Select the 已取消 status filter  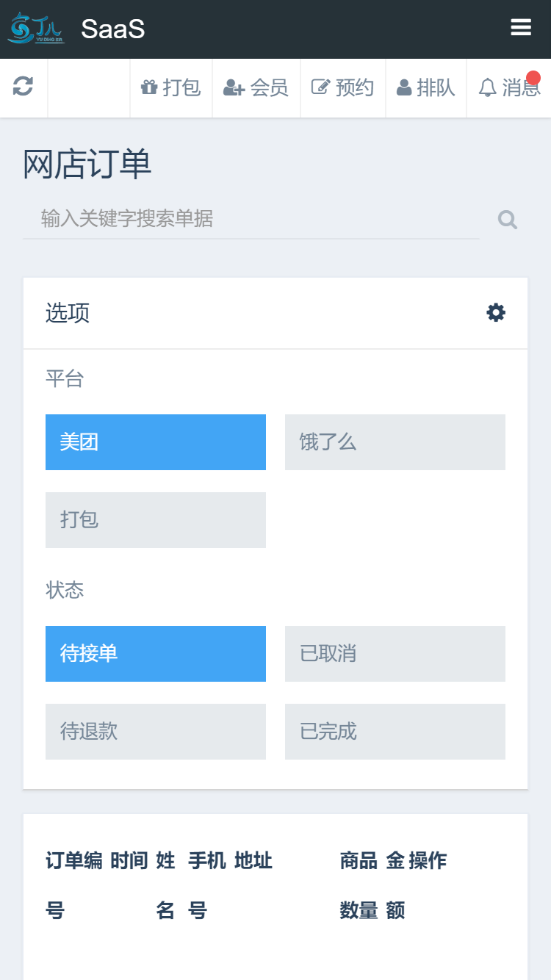point(395,654)
